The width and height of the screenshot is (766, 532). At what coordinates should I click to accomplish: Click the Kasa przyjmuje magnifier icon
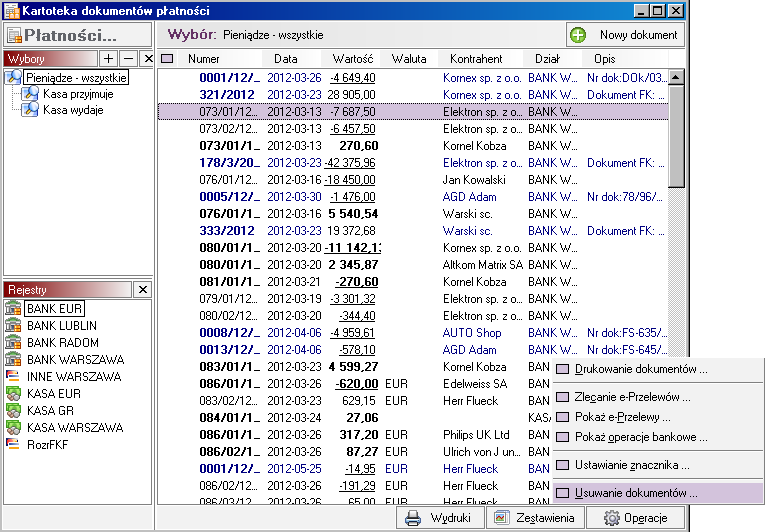pos(30,94)
